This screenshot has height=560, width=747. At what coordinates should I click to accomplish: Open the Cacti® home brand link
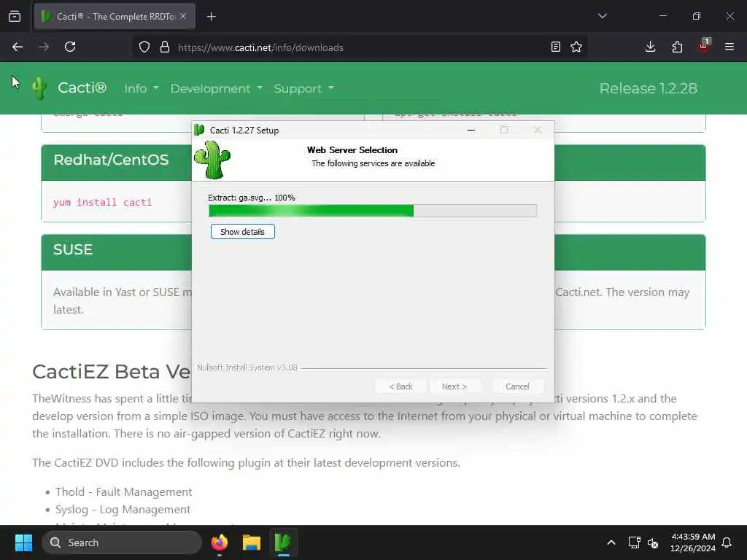click(x=82, y=88)
